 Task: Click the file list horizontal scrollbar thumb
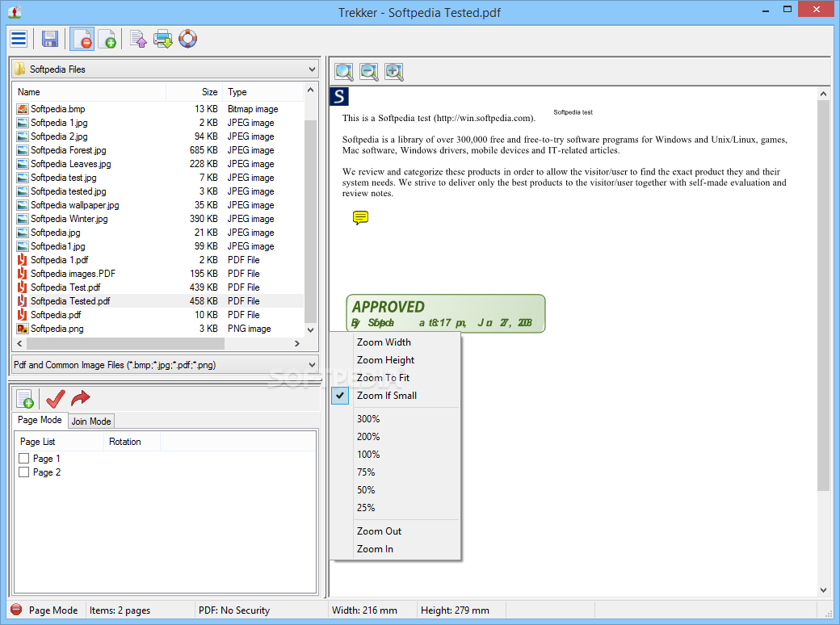click(x=125, y=343)
